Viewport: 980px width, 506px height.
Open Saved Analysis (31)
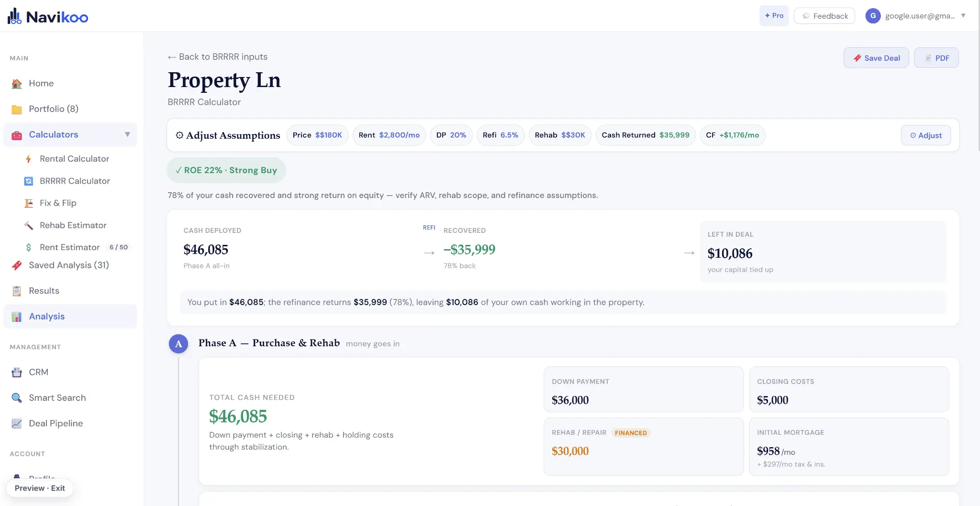coord(70,265)
